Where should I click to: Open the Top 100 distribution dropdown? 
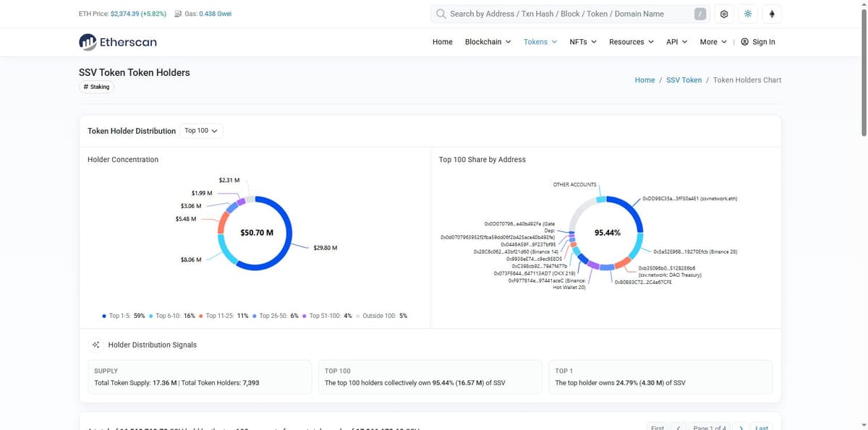[201, 131]
